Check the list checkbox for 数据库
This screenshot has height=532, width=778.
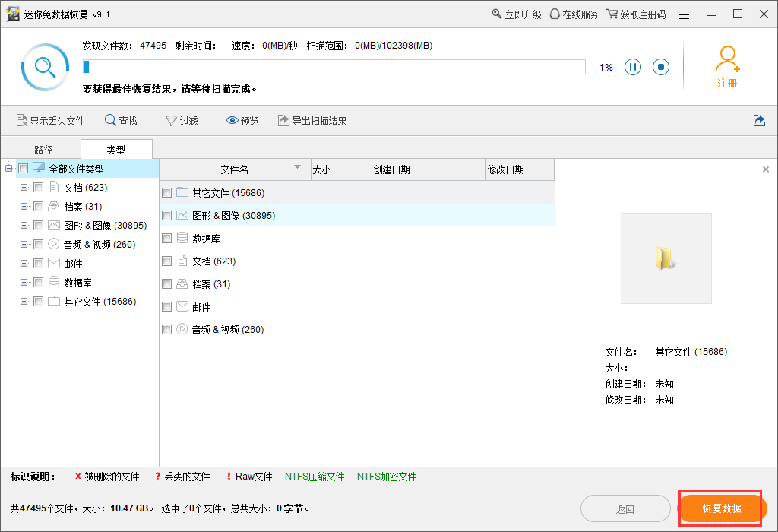(166, 238)
